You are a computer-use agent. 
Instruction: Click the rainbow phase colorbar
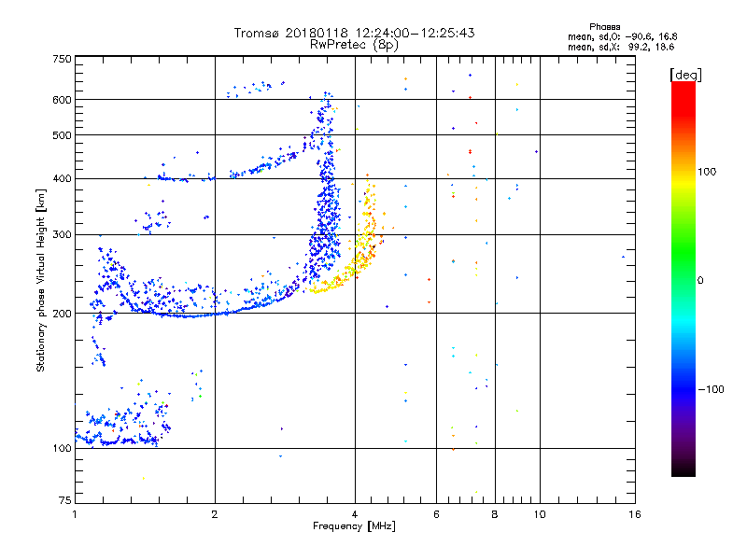click(x=684, y=278)
